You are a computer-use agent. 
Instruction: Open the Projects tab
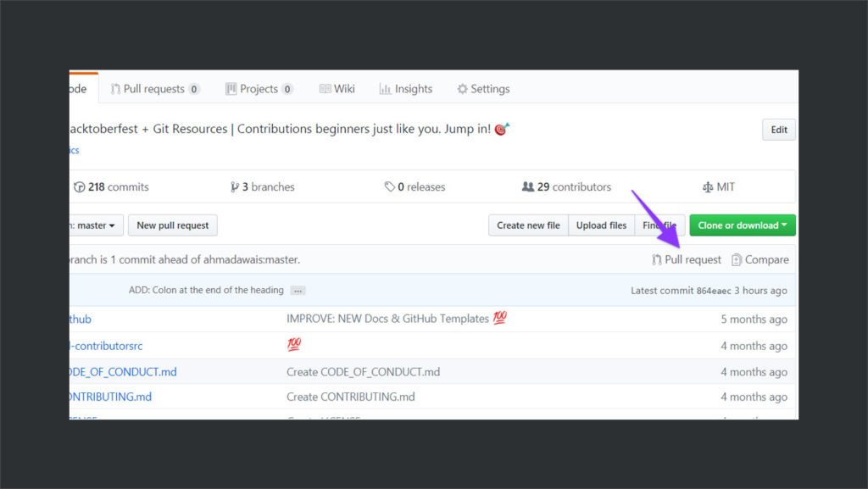coord(259,89)
